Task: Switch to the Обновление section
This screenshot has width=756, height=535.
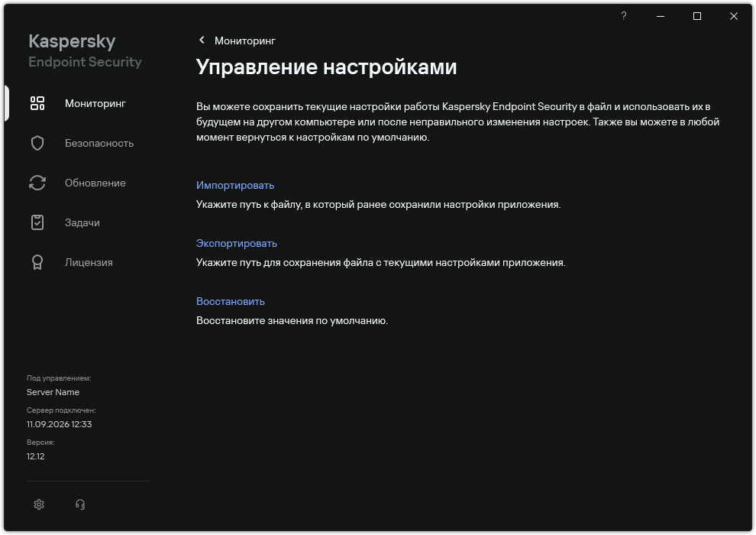Action: tap(95, 183)
